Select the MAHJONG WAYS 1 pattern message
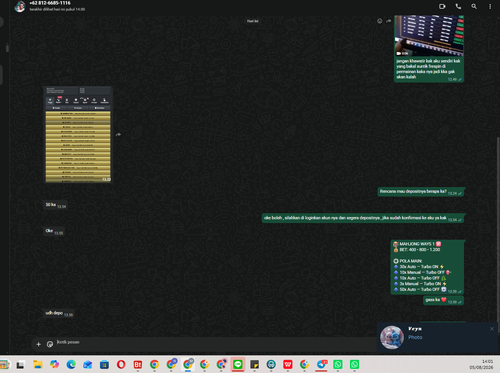The width and height of the screenshot is (500, 373). [x=427, y=267]
